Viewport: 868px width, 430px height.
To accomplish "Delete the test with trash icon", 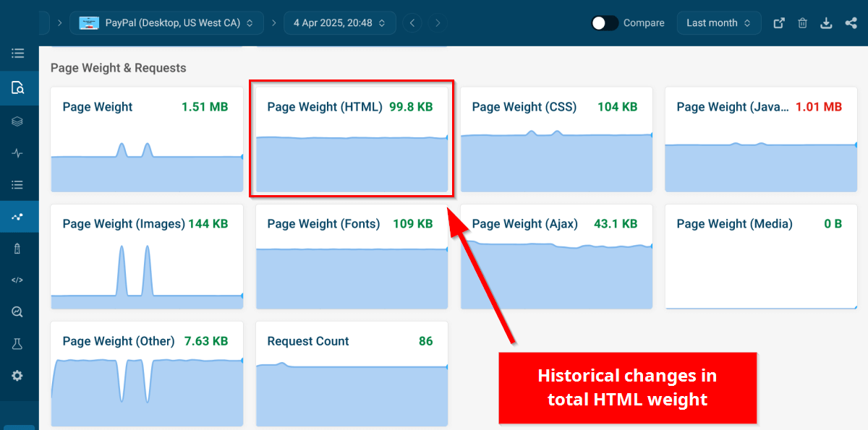I will [802, 23].
